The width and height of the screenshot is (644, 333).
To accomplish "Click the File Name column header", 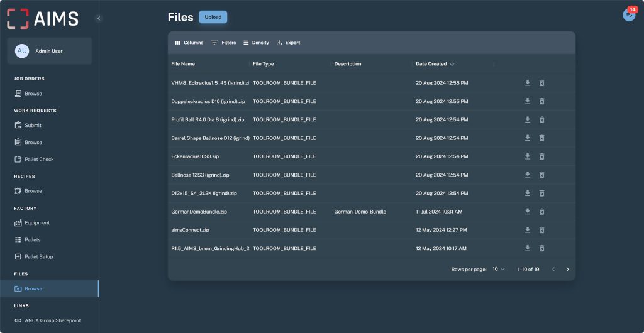I will coord(183,64).
